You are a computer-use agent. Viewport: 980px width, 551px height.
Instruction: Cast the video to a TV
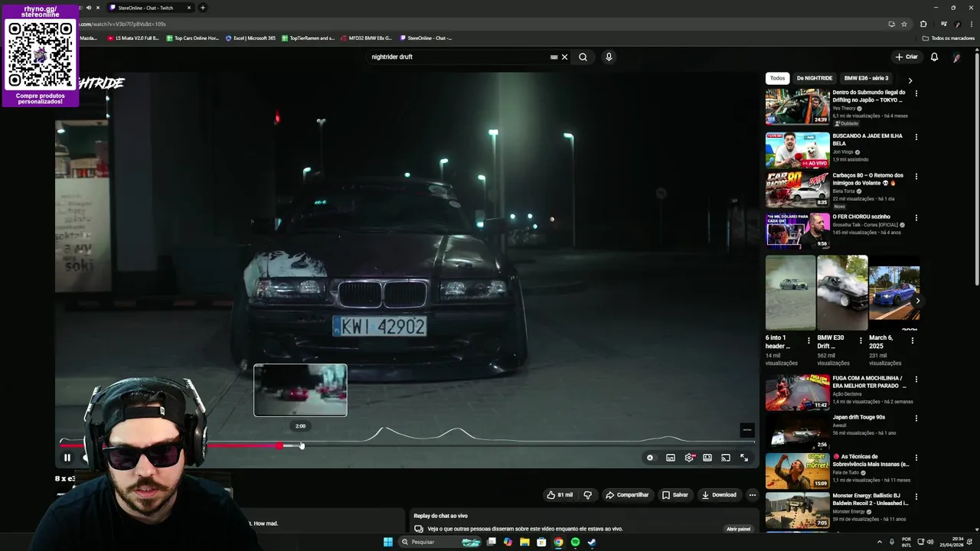click(x=726, y=458)
